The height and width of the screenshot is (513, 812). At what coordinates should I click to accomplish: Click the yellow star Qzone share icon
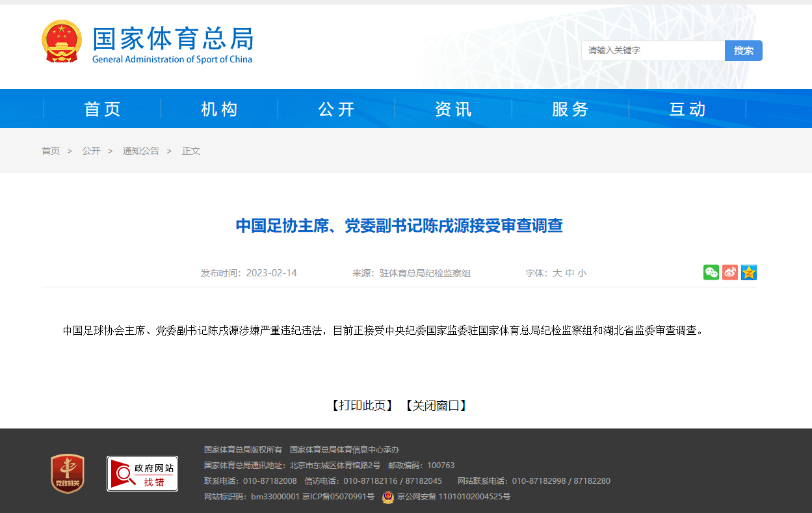click(749, 272)
